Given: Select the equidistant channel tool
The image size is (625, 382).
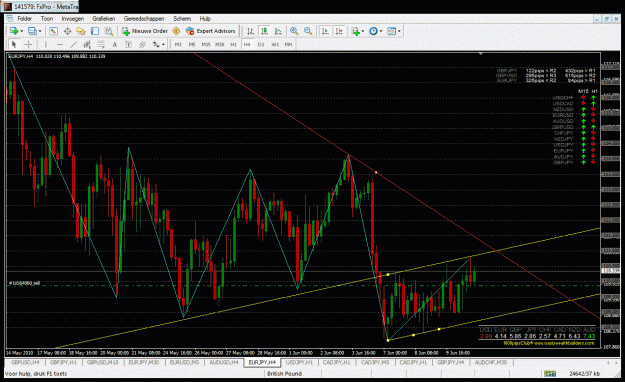Looking at the screenshot, I should tap(87, 44).
